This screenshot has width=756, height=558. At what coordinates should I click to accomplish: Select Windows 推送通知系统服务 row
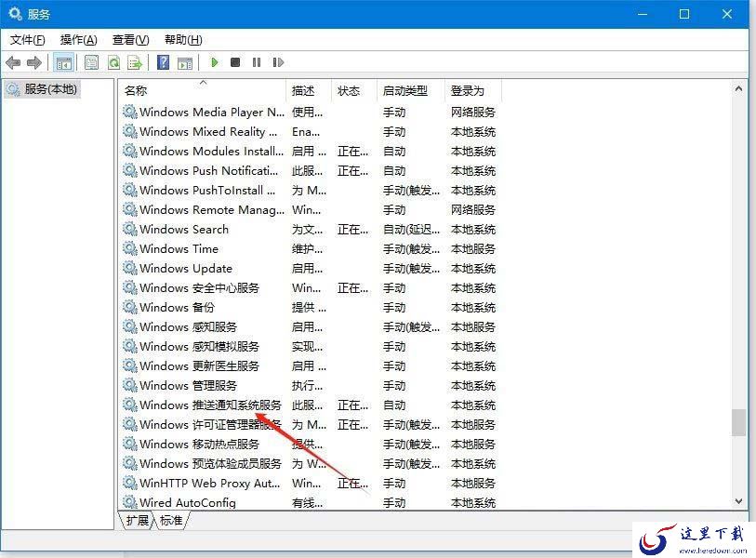309,405
